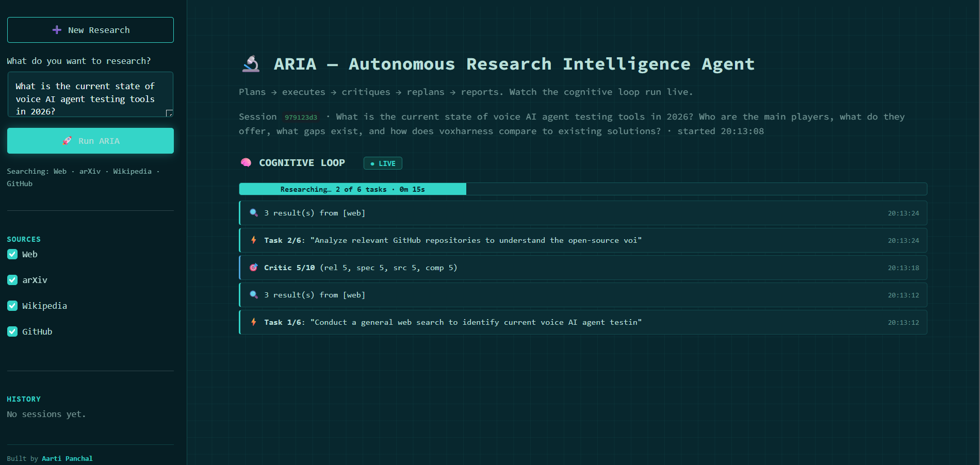980x465 pixels.
Task: Click the Searching sources summary text
Action: coord(83,177)
